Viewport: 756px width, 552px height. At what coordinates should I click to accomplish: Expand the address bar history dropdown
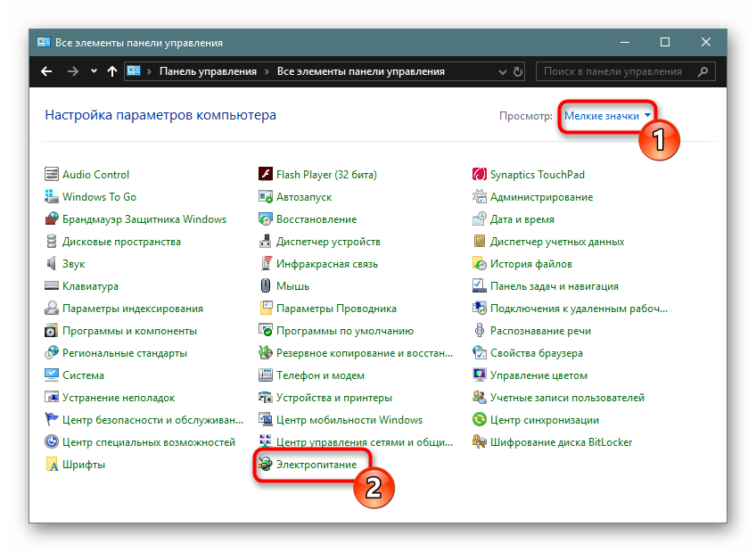503,72
